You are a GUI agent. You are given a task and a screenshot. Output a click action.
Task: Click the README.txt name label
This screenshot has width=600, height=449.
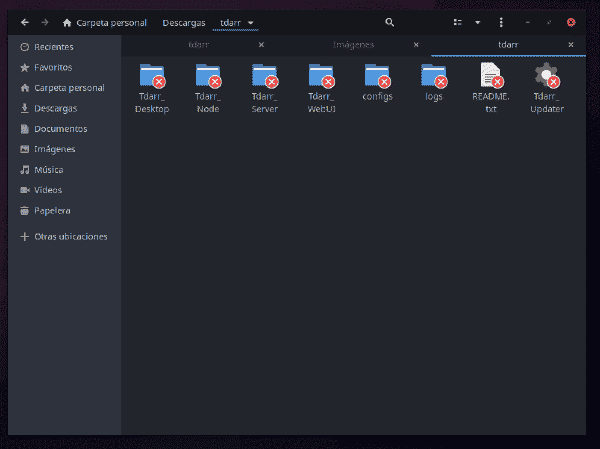pyautogui.click(x=491, y=103)
